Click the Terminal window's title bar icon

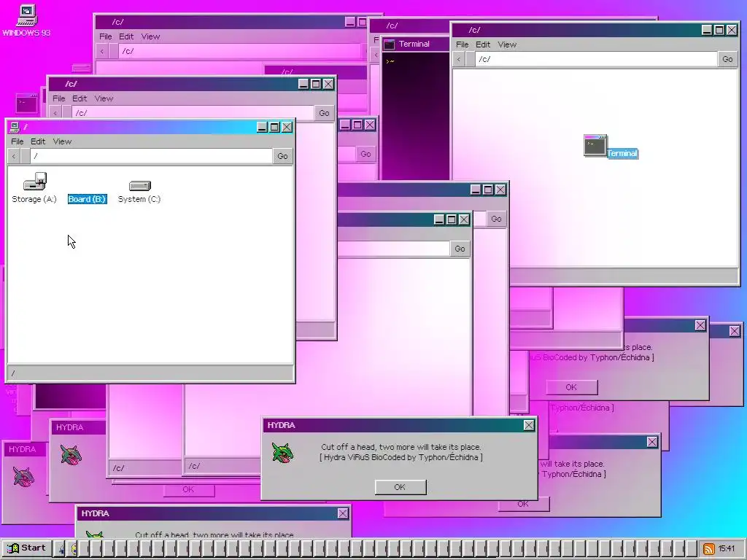[x=390, y=44]
